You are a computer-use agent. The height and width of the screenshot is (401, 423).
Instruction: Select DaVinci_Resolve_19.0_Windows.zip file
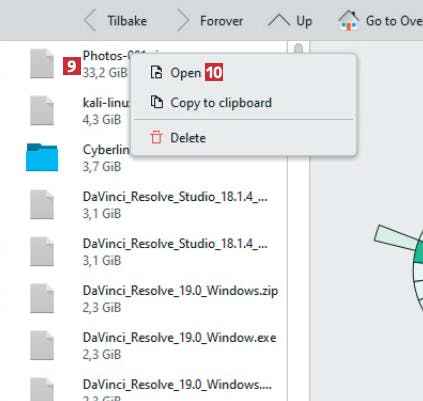152,298
